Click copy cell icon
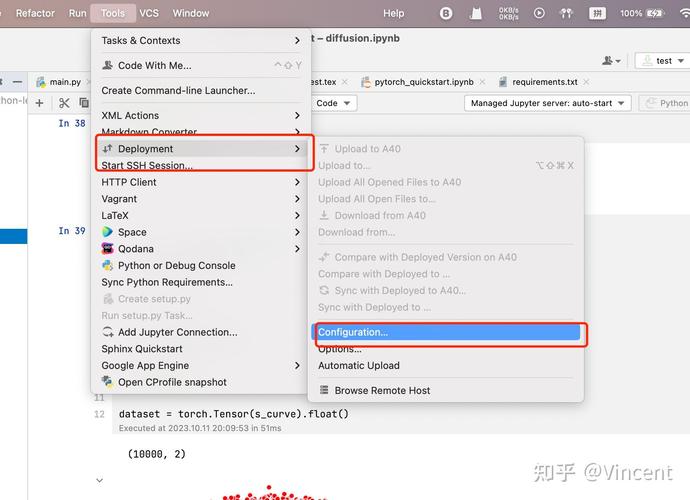This screenshot has width=690, height=500. tap(84, 103)
